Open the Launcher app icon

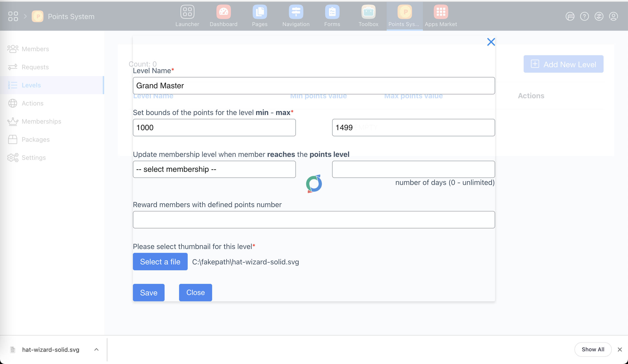[x=187, y=12]
